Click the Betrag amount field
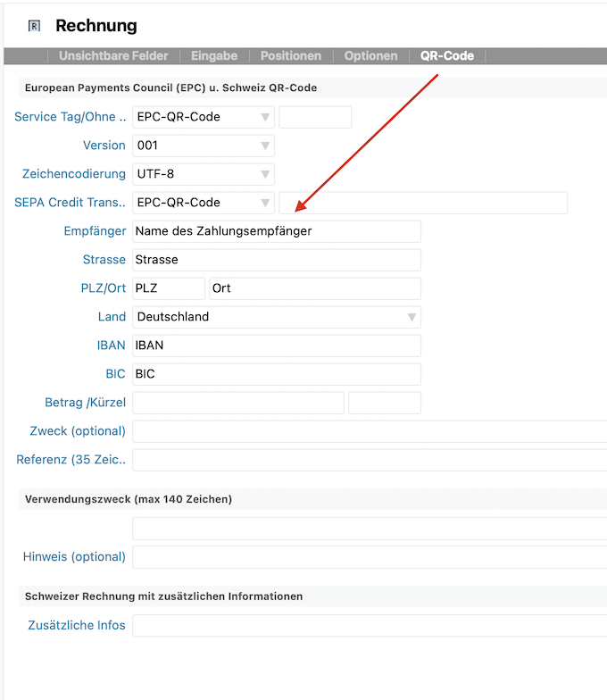Screen dimensions: 607x700 pyautogui.click(x=238, y=403)
